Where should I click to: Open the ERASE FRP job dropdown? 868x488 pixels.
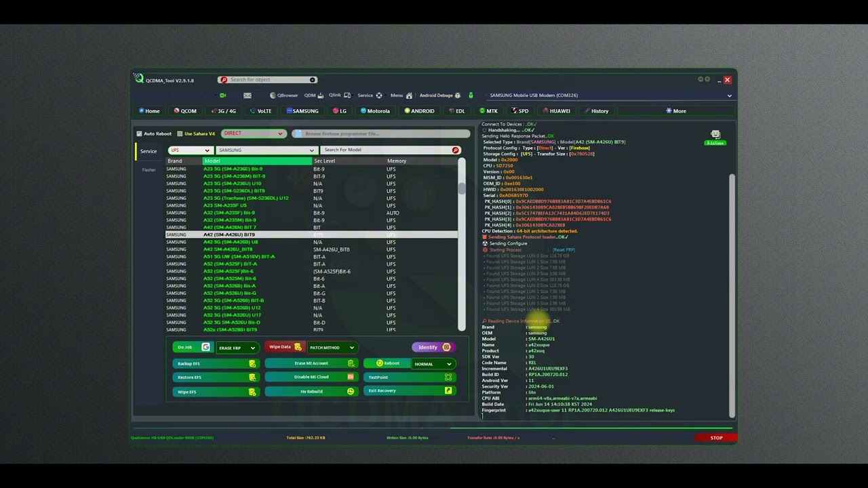(237, 348)
